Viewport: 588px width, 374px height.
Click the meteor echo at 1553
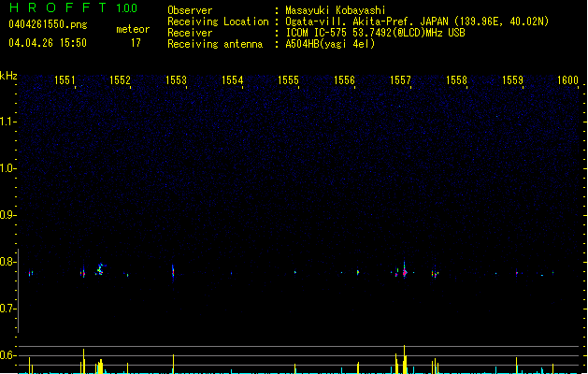click(173, 272)
